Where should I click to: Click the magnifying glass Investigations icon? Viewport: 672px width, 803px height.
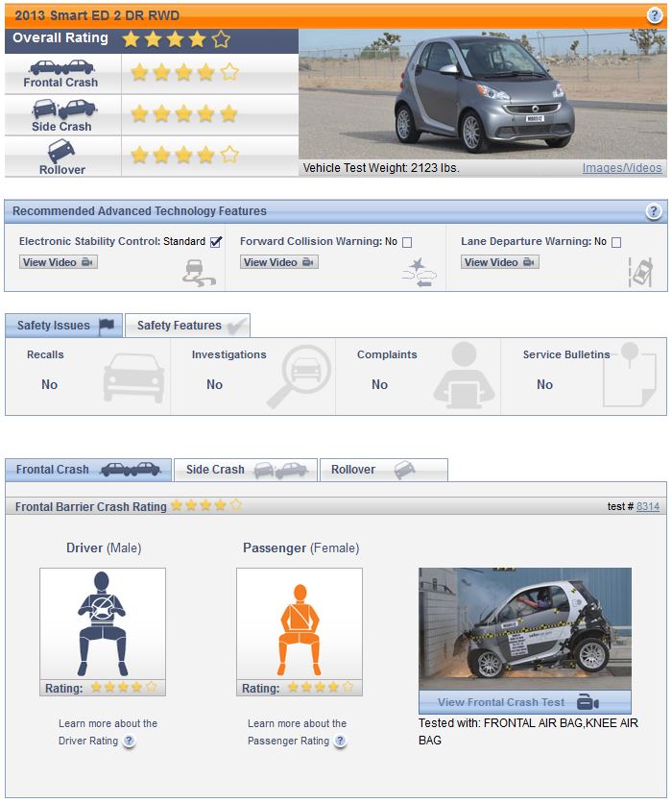300,377
